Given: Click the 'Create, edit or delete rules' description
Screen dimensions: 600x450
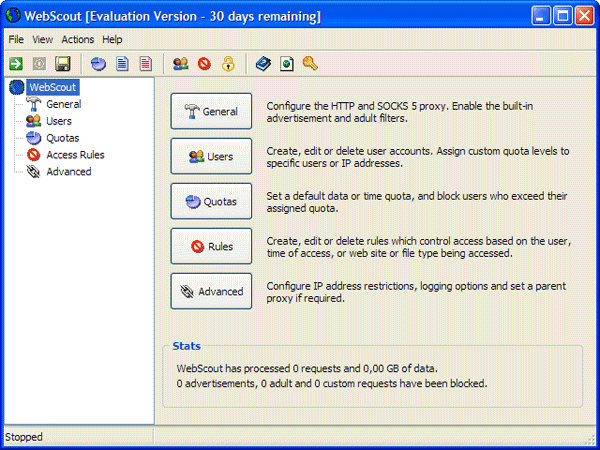Looking at the screenshot, I should click(x=419, y=247).
